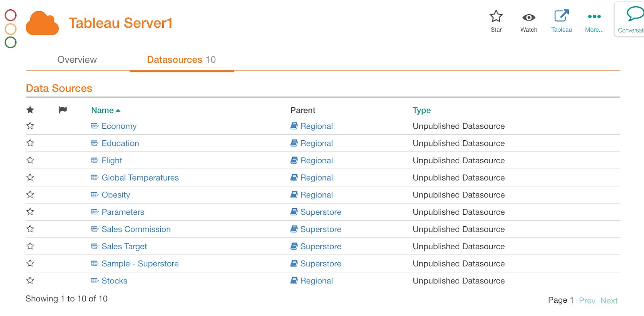The height and width of the screenshot is (316, 644).
Task: Select the Datasources 10 tab
Action: tap(181, 60)
